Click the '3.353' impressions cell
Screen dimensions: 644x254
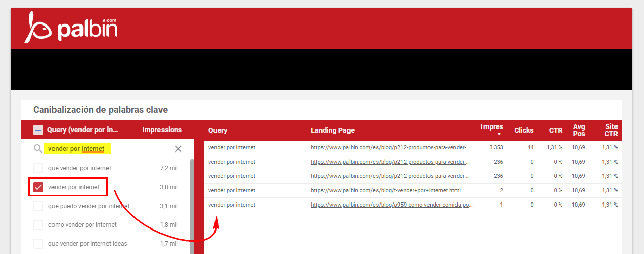click(x=496, y=148)
